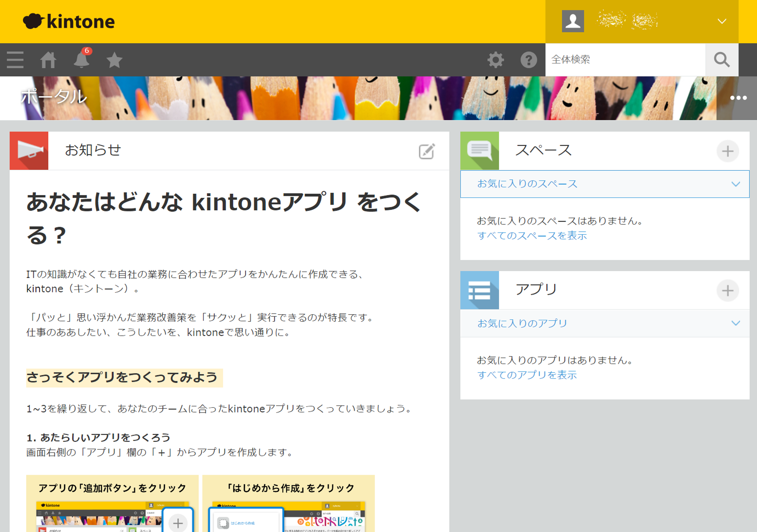Open the user account dropdown menu

[642, 21]
